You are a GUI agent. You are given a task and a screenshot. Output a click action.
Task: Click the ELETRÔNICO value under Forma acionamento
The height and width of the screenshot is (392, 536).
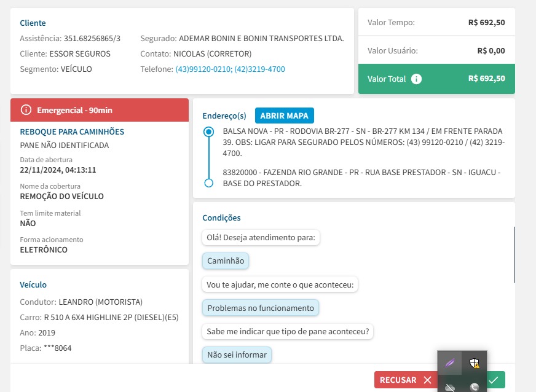(44, 249)
